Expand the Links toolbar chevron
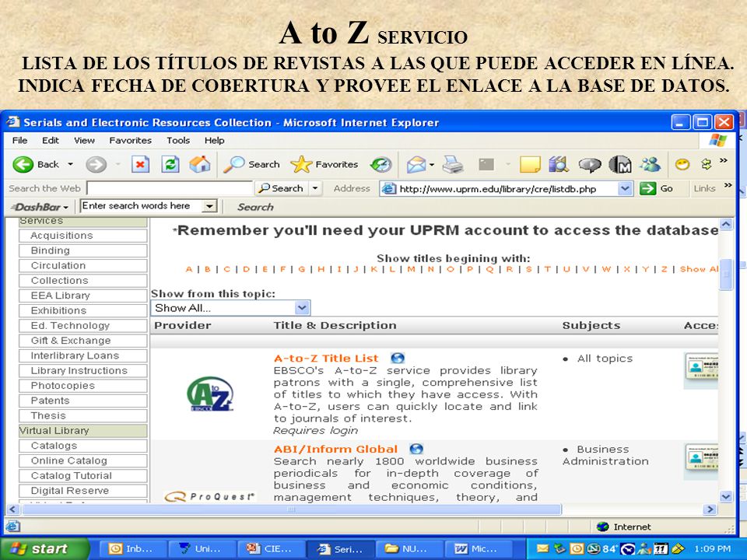 pyautogui.click(x=728, y=186)
